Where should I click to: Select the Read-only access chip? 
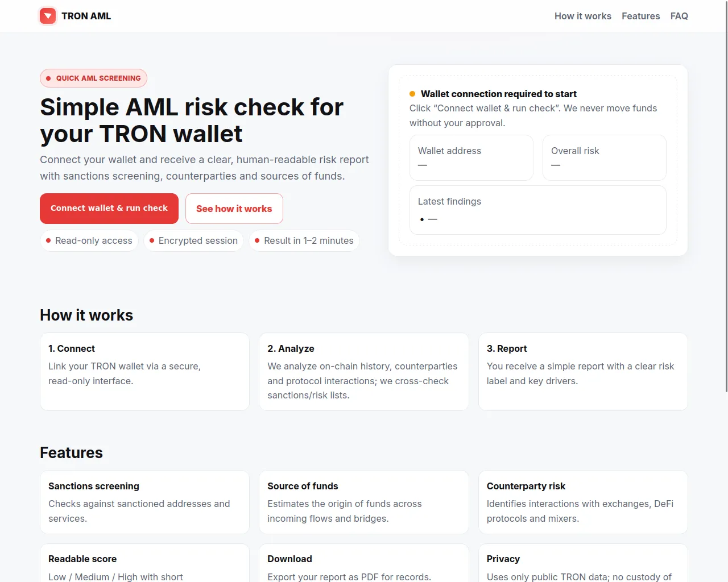pos(89,240)
